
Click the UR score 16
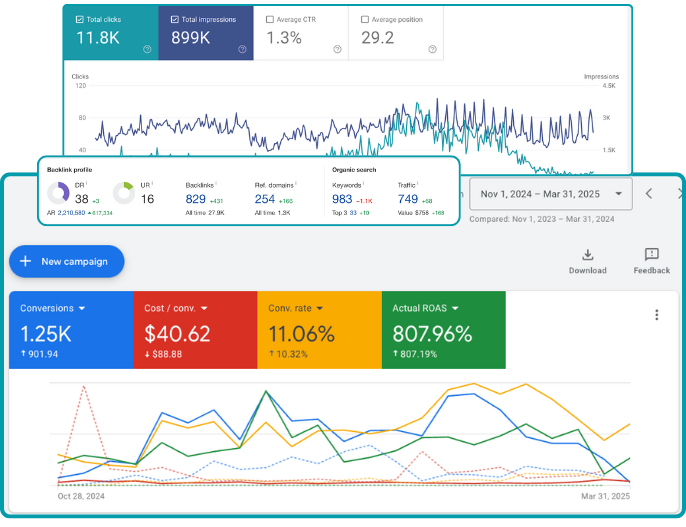point(147,199)
